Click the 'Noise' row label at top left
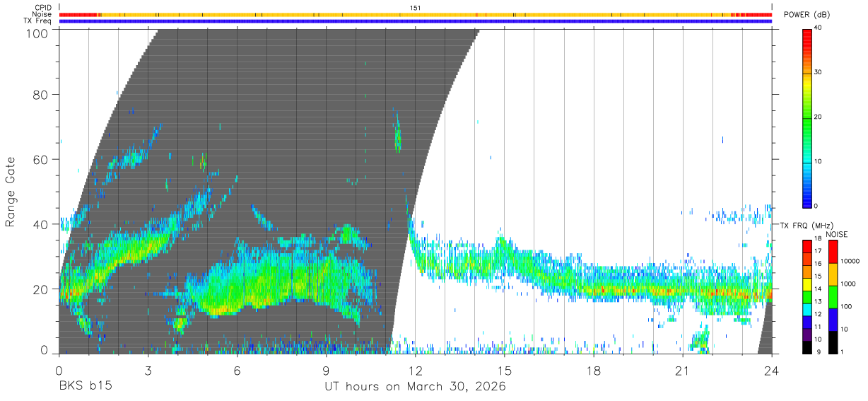Screen dimensions: 868x401 [x=42, y=14]
